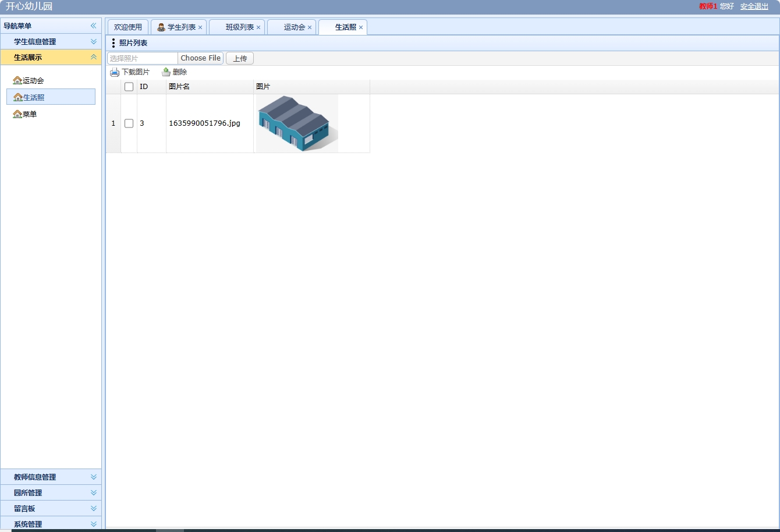Viewport: 780px width, 532px height.
Task: Collapse the 导航菜单 navigation panel
Action: 93,26
